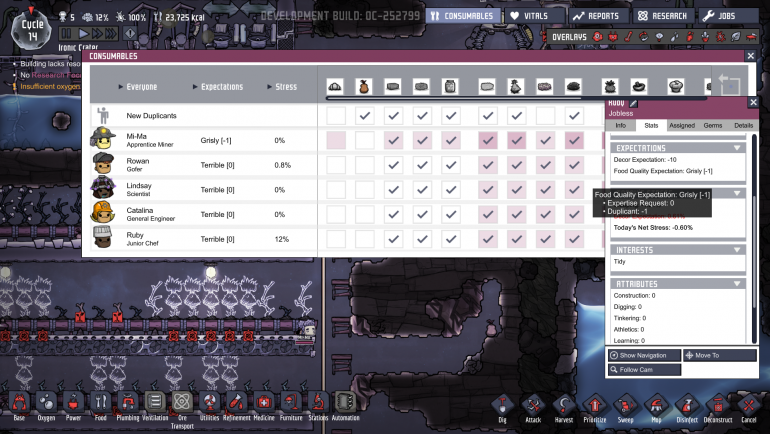Switch to the Assigned tab for Ruby

[x=682, y=126]
